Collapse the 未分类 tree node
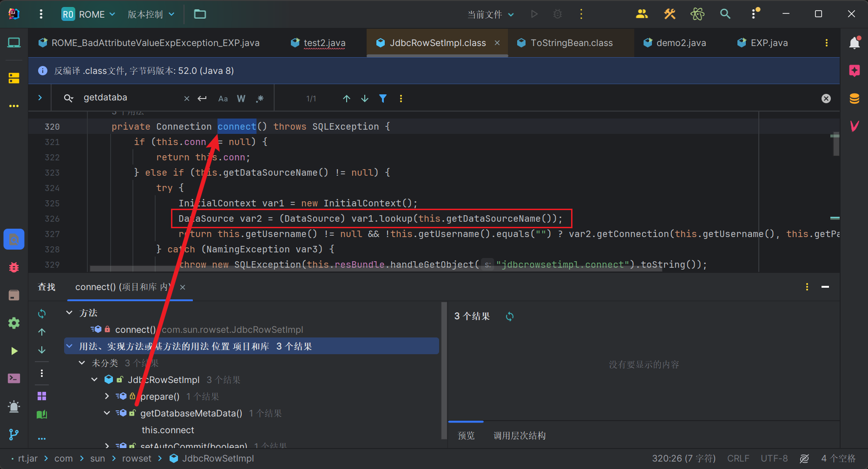This screenshot has width=868, height=469. point(82,363)
